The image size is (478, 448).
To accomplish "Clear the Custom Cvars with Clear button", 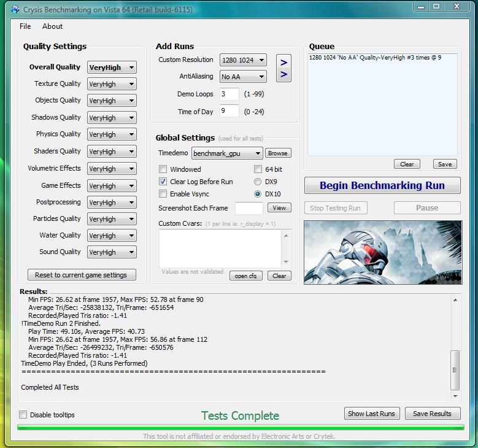I will [279, 276].
